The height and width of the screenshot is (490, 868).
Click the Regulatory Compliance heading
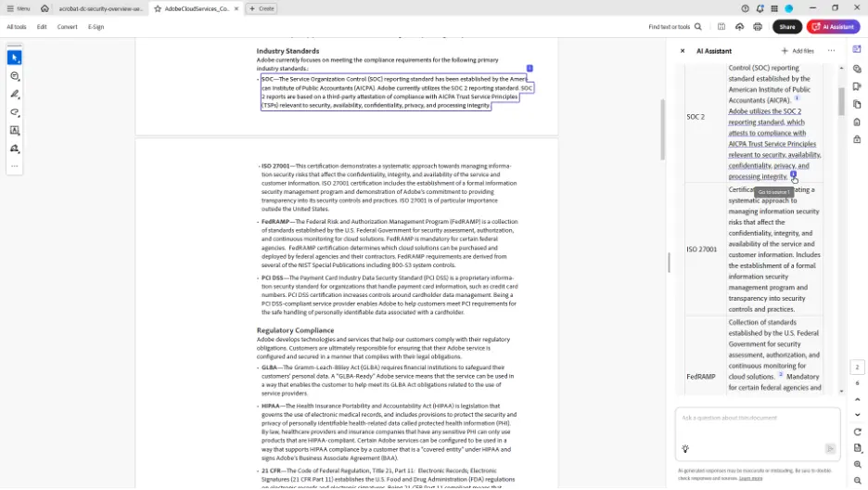(295, 330)
